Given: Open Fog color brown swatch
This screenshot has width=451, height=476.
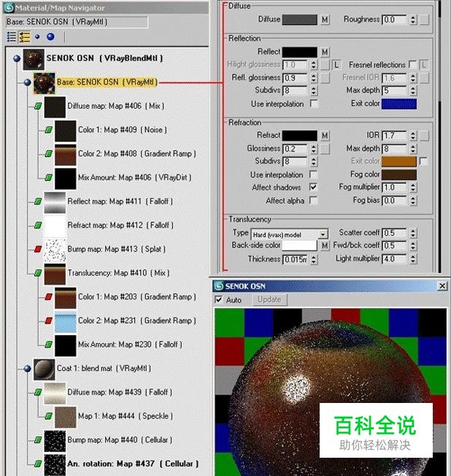Looking at the screenshot, I should click(398, 174).
